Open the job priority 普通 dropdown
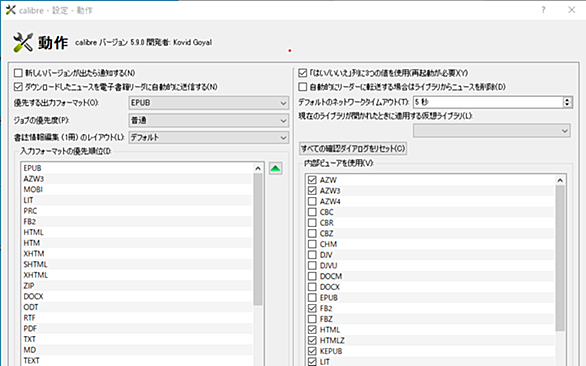This screenshot has height=366, width=586. 209,120
